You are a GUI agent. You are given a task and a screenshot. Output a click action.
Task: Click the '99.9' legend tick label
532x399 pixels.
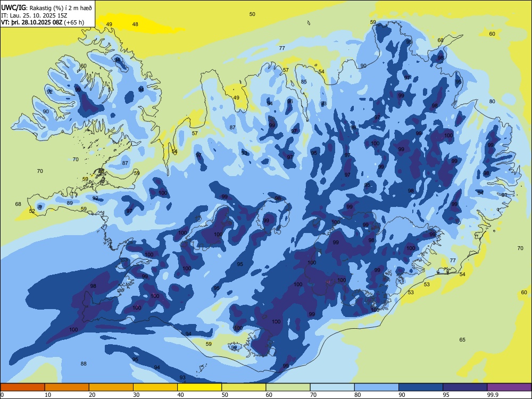point(493,395)
